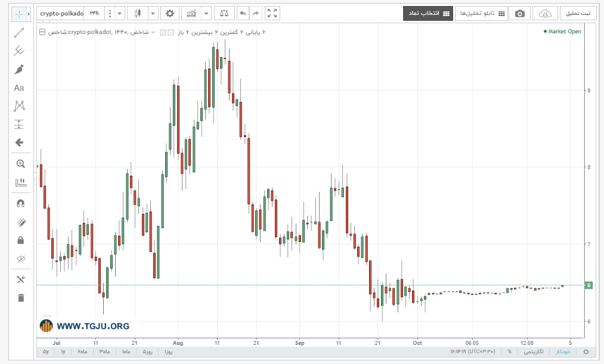604x364 pixels.
Task: Click the compare symbols scales icon
Action: (224, 14)
